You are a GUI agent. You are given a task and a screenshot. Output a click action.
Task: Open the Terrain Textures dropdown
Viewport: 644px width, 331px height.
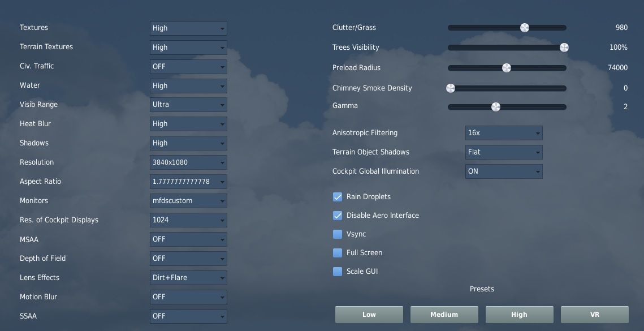[x=188, y=48]
